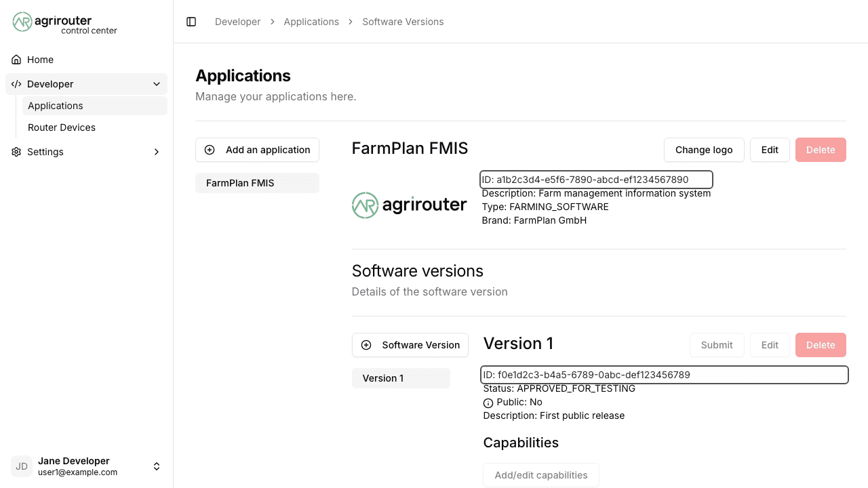The image size is (868, 488).
Task: Select Version 1 in the version list
Action: pyautogui.click(x=401, y=378)
